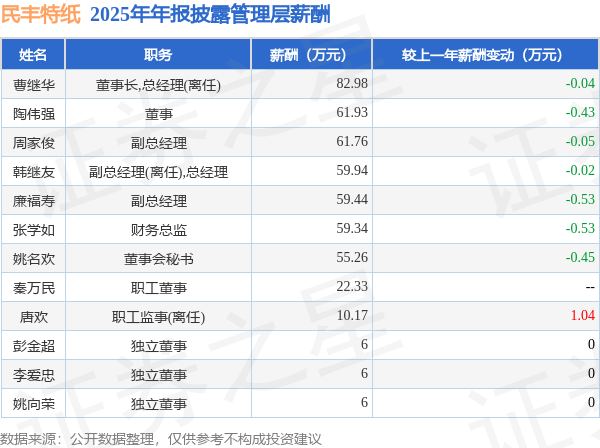Viewport: 600px width, 448px height.
Task: Select salary value 59.44
Action: 352,199
